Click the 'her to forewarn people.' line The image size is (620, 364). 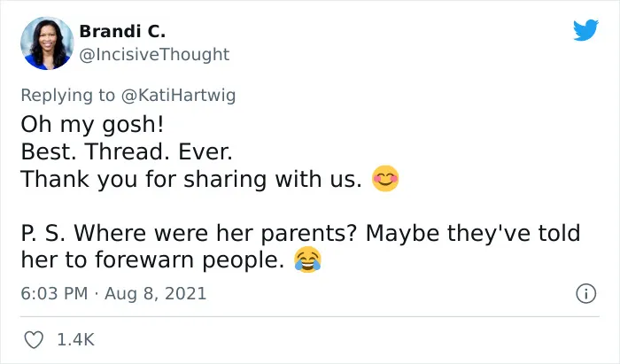(x=152, y=260)
